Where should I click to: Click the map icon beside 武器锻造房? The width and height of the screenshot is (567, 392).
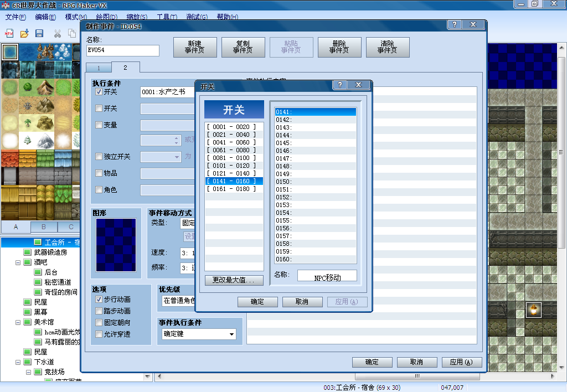tap(27, 252)
